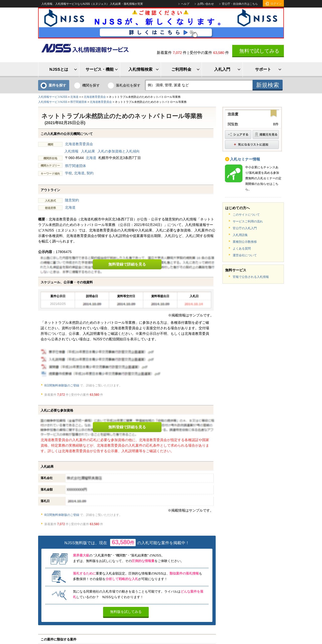Open the お問い合わせ link in top bar
The height and width of the screenshot is (644, 322).
(206, 4)
